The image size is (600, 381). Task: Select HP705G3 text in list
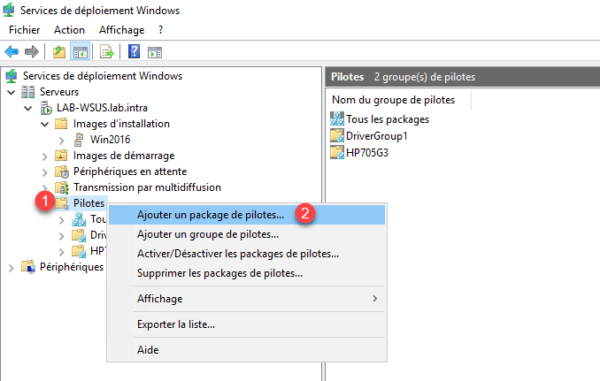tap(367, 153)
